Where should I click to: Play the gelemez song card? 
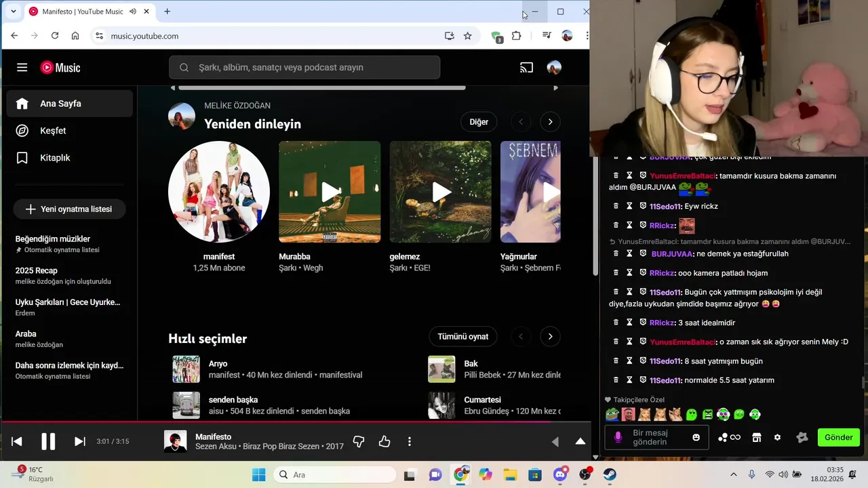tap(440, 192)
